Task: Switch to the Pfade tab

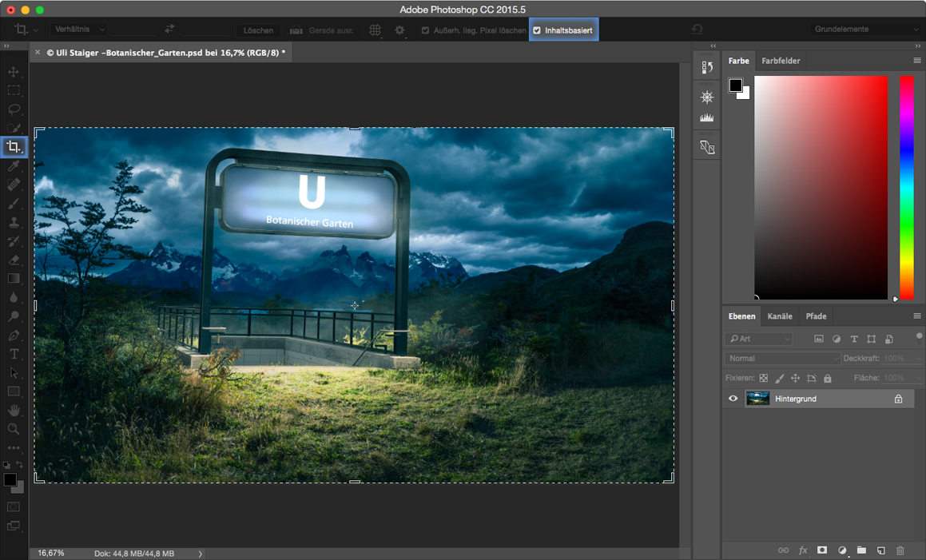Action: (x=816, y=316)
